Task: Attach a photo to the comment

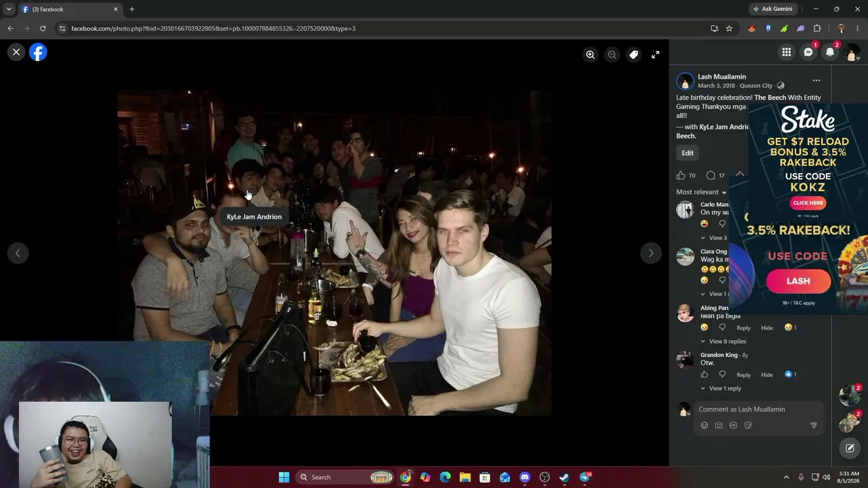Action: [x=719, y=426]
